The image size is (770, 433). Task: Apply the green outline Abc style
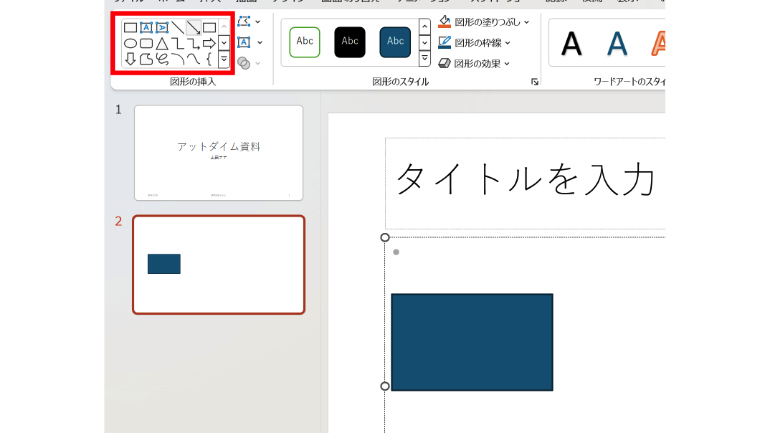coord(304,42)
